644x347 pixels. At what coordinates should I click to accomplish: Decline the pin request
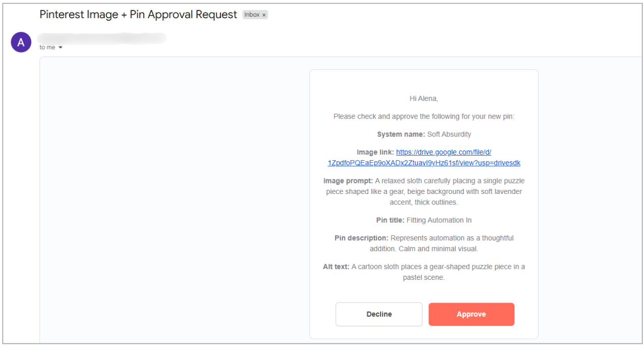click(x=379, y=314)
